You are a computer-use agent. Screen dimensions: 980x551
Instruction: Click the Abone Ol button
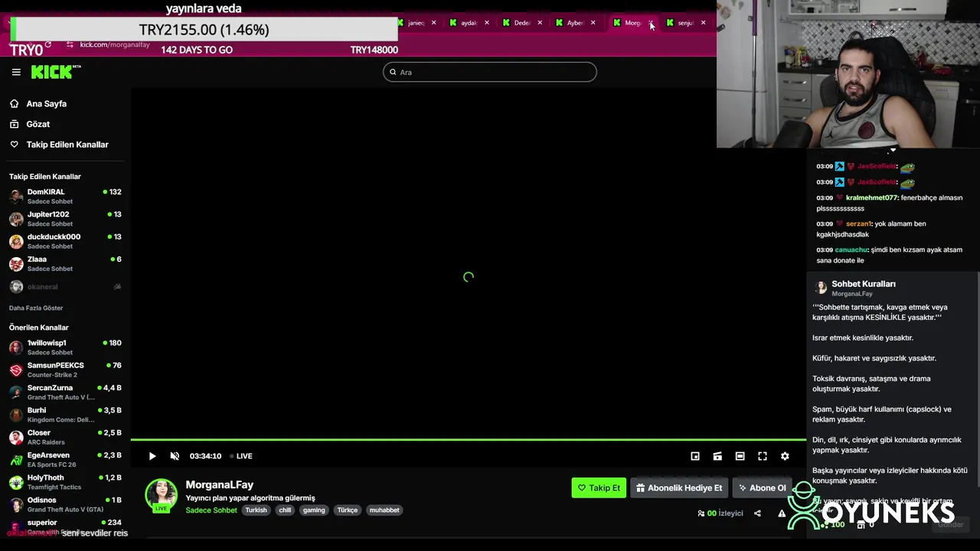pyautogui.click(x=762, y=487)
